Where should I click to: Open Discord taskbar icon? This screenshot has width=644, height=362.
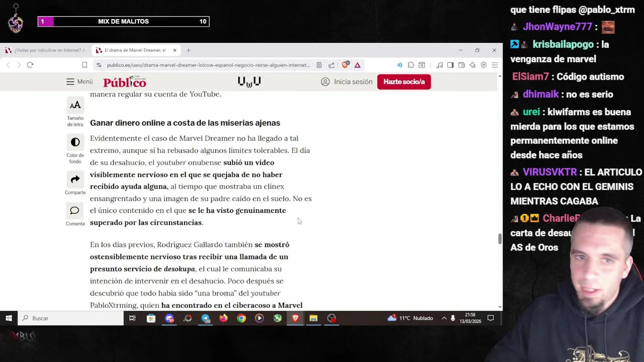(169, 318)
